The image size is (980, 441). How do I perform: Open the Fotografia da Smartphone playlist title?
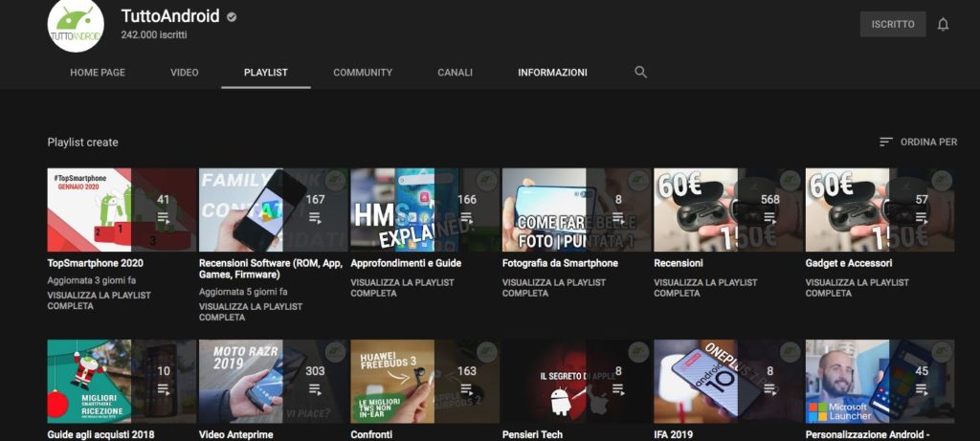tap(560, 263)
